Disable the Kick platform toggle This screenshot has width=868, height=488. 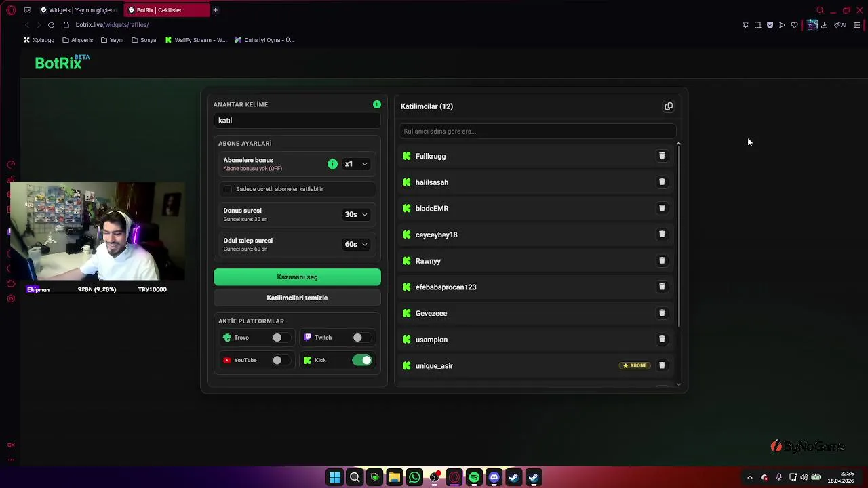[x=362, y=360]
